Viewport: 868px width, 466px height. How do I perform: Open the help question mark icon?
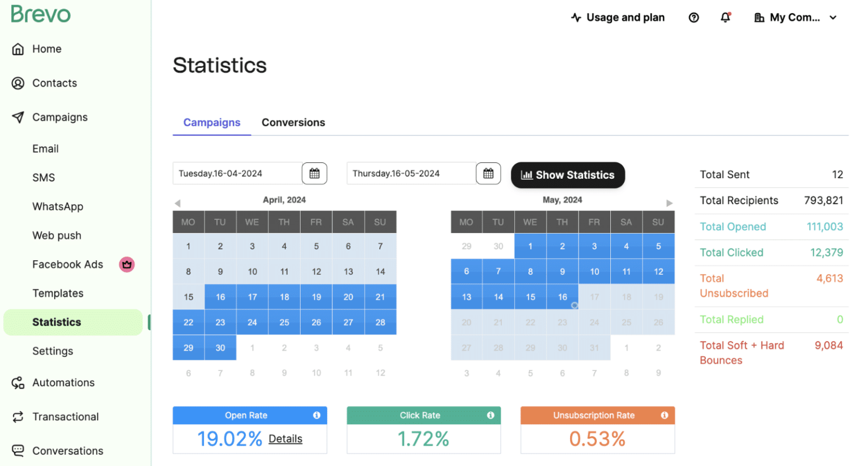693,18
